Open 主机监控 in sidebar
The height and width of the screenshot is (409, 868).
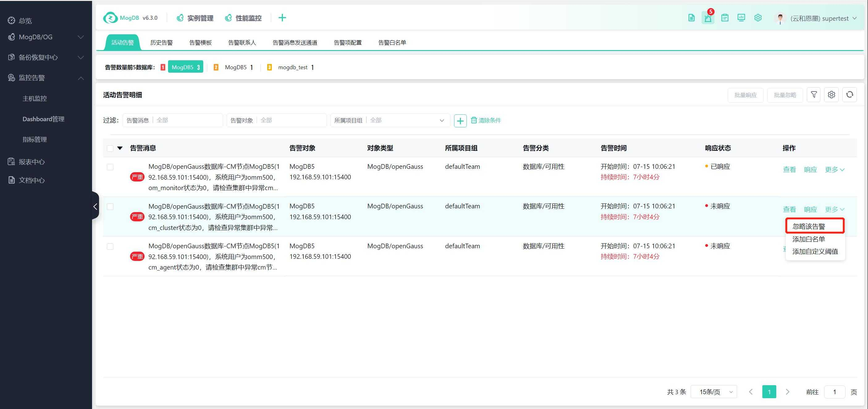(35, 98)
